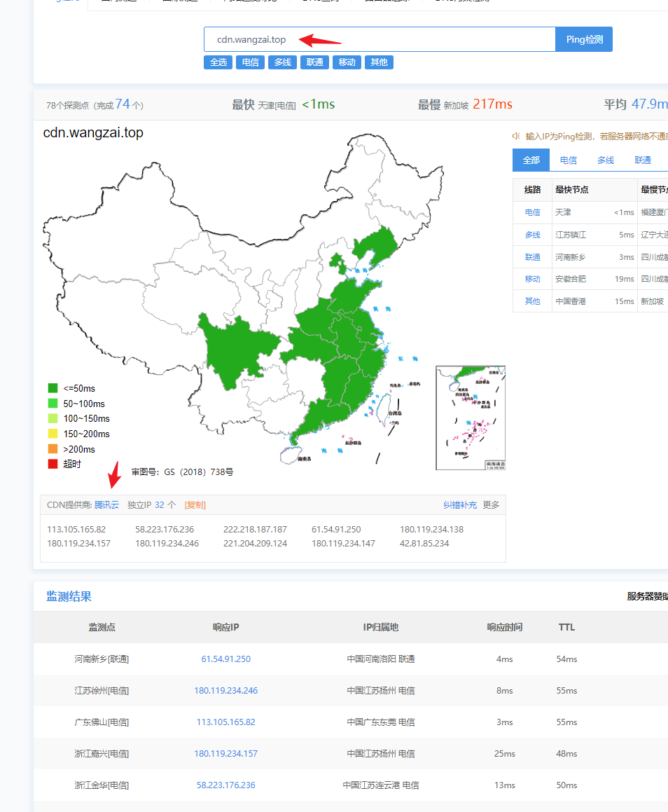The height and width of the screenshot is (812, 668).
Task: Click the Ping检测 button
Action: 584,39
